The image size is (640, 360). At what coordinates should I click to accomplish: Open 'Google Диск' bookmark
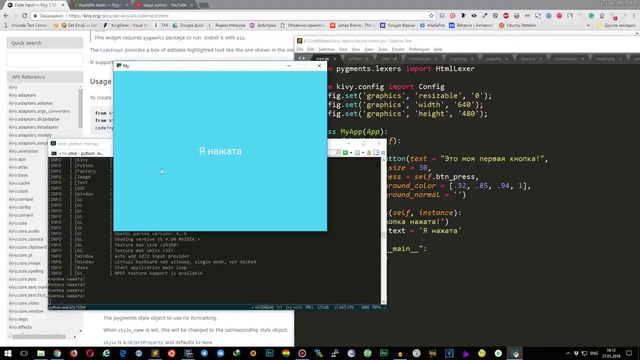pos(188,25)
